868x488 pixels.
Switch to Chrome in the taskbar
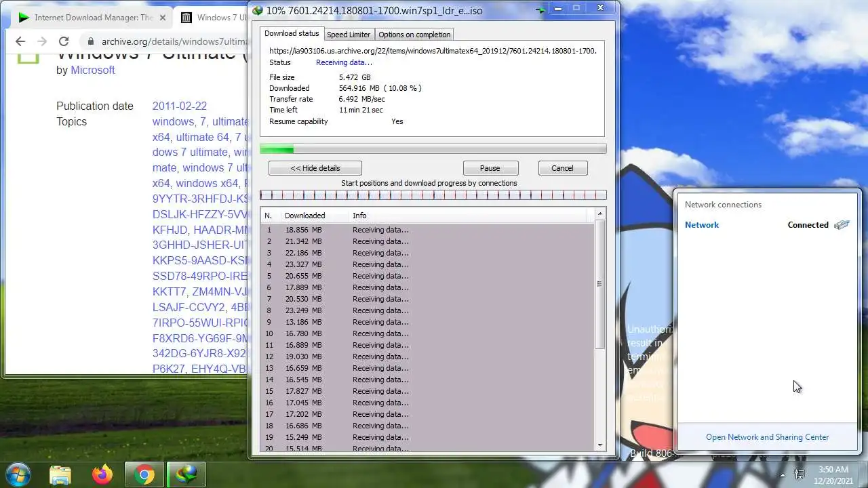tap(144, 474)
